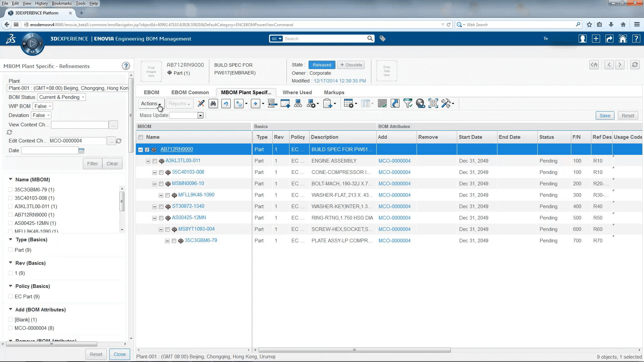This screenshot has height=362, width=644.
Task: Open the refinements panel help icon
Action: point(126,66)
